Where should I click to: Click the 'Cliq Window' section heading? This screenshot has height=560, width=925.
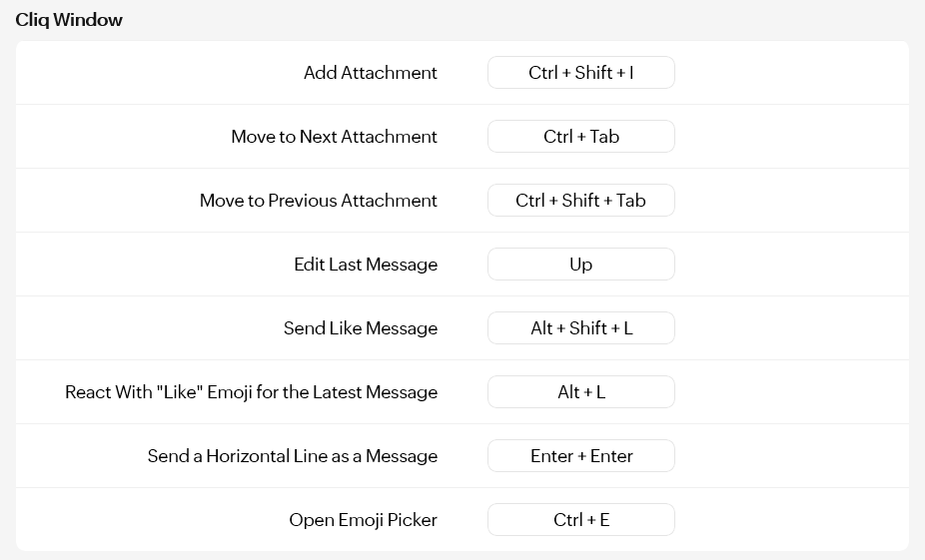69,20
